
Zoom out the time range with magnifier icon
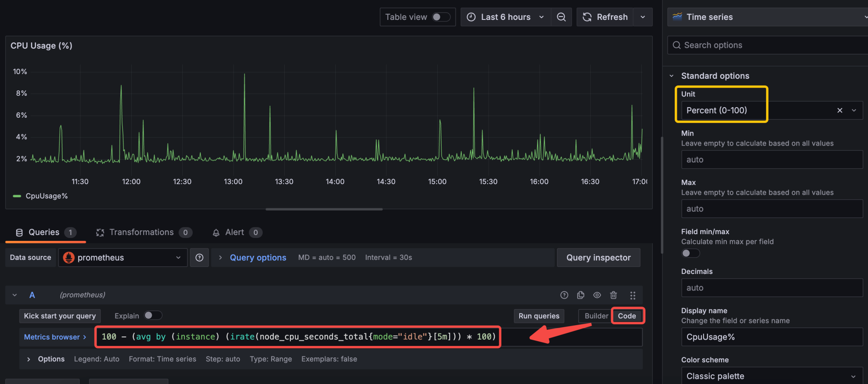[x=561, y=17]
